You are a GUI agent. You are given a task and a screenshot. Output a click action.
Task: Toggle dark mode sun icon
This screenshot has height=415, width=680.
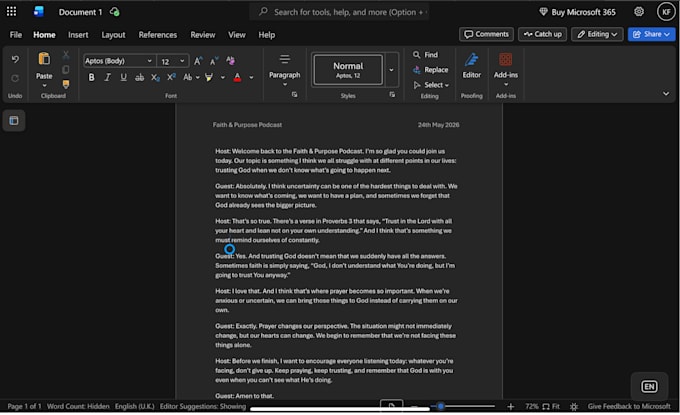[574, 407]
